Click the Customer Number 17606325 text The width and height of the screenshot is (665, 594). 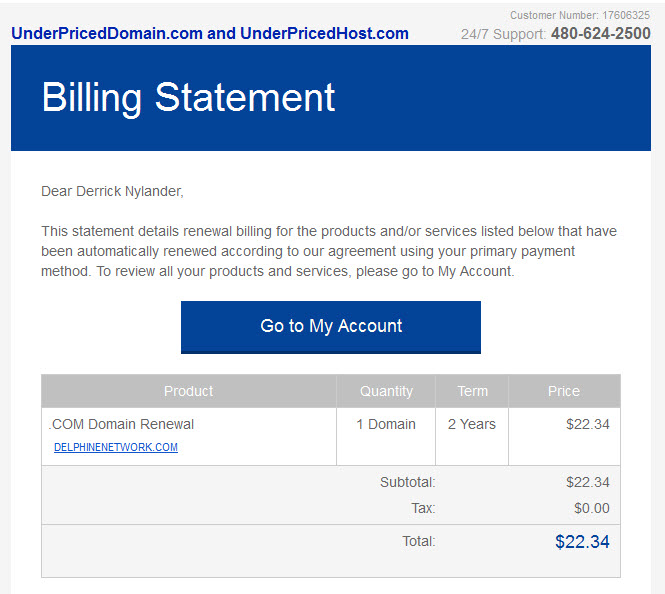pyautogui.click(x=580, y=15)
